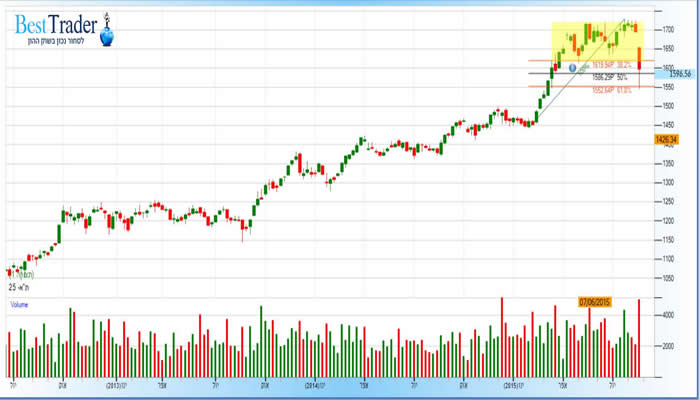Click the last large red candlestick
This screenshot has width=700, height=400.
click(x=639, y=58)
